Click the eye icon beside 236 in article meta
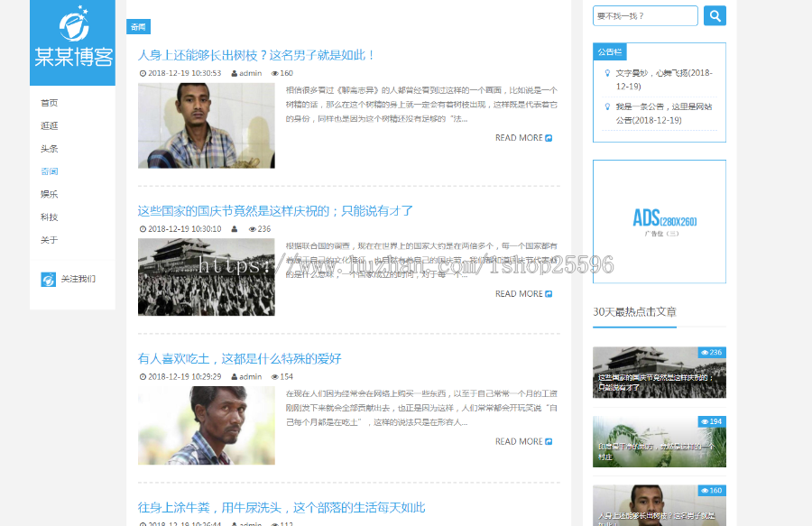Viewport: 812px width, 526px height. [253, 229]
